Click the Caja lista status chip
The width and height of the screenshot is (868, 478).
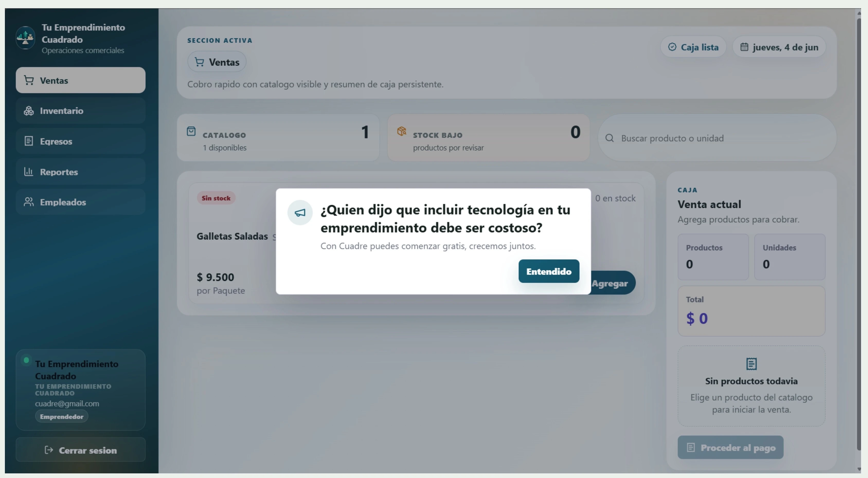click(693, 47)
